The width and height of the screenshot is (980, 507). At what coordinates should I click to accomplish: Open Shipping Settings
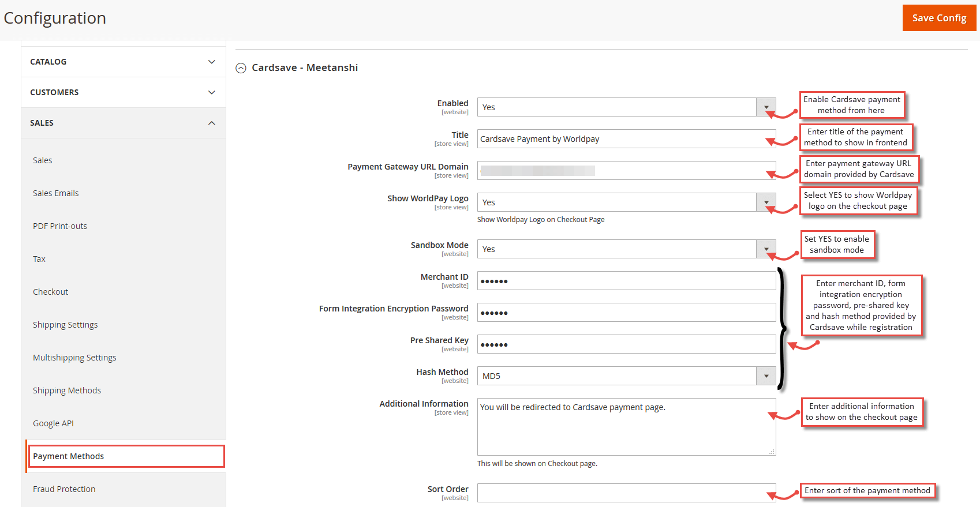point(65,325)
